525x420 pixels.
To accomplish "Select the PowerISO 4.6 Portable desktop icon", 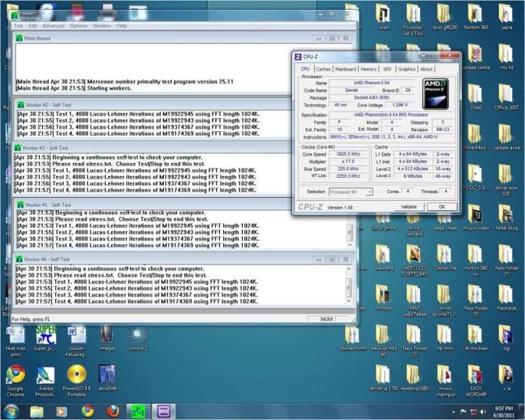I will [77, 381].
